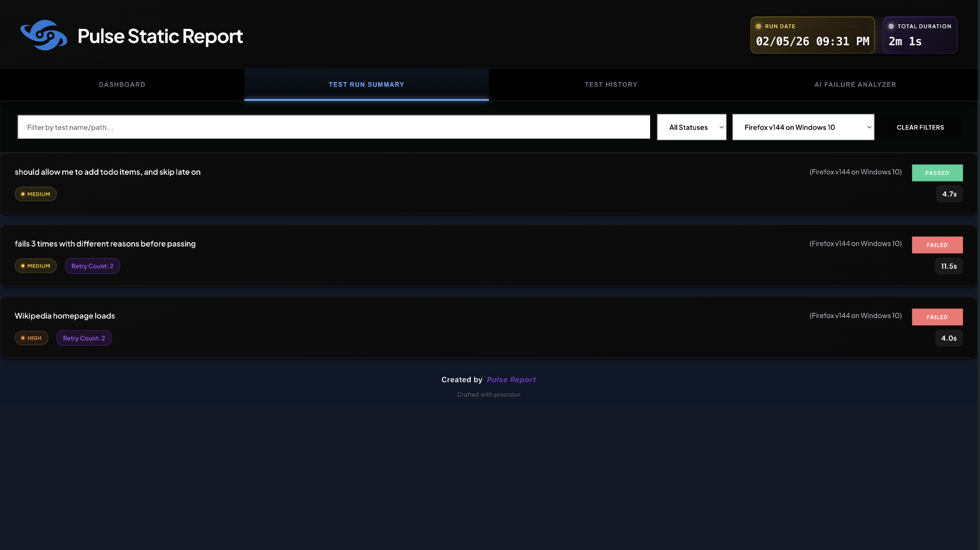Click the Total Duration indicator dot
This screenshot has width=980, height=550.
coord(891,27)
